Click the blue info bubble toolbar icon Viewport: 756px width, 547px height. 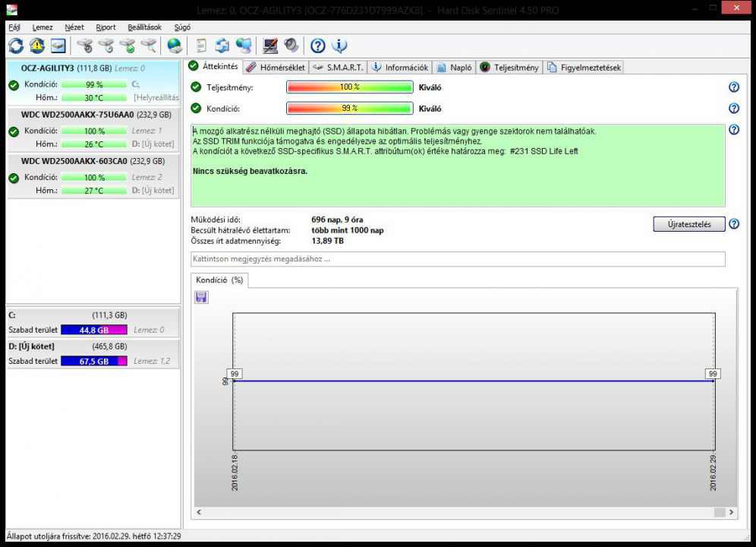click(339, 46)
